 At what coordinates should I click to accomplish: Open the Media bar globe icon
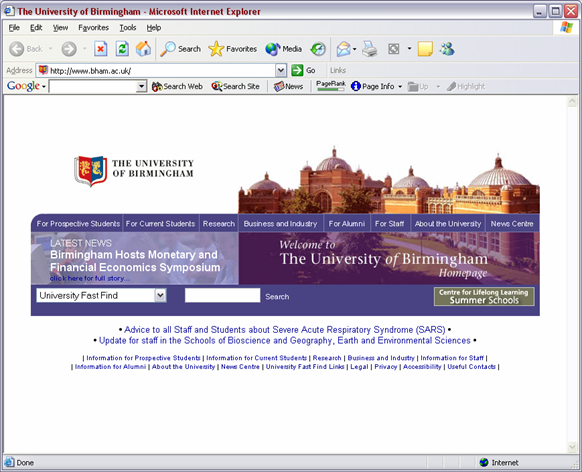tap(283, 49)
